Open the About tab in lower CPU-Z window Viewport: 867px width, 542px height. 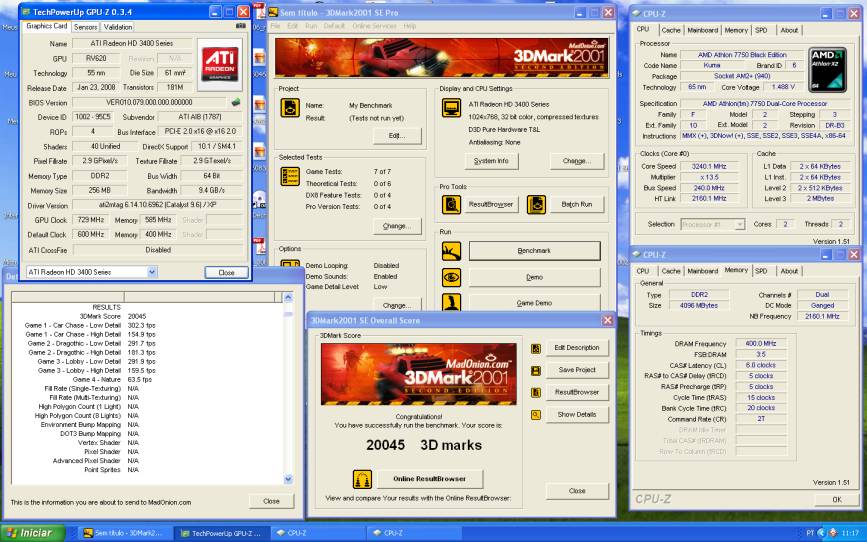pyautogui.click(x=789, y=271)
